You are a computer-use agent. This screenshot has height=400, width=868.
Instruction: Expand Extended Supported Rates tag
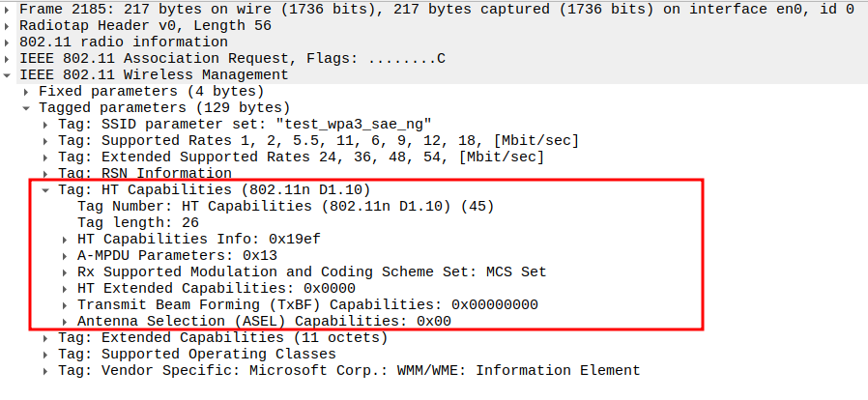point(45,157)
